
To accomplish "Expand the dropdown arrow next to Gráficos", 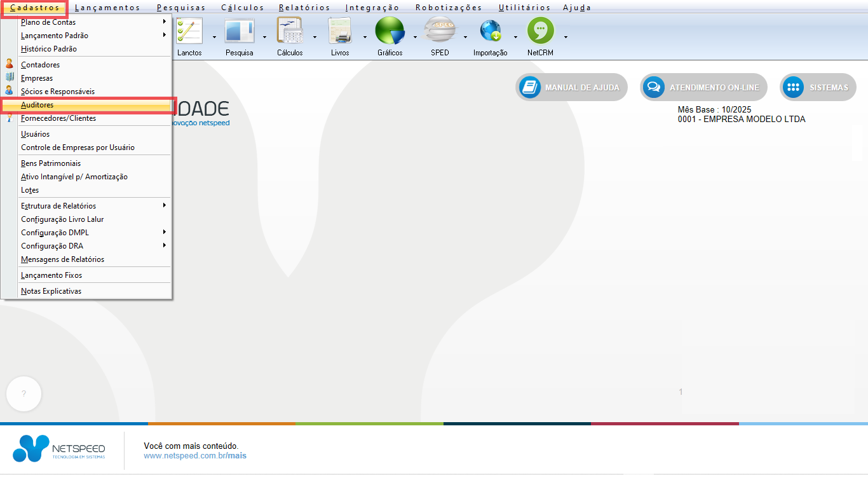I will (x=415, y=37).
